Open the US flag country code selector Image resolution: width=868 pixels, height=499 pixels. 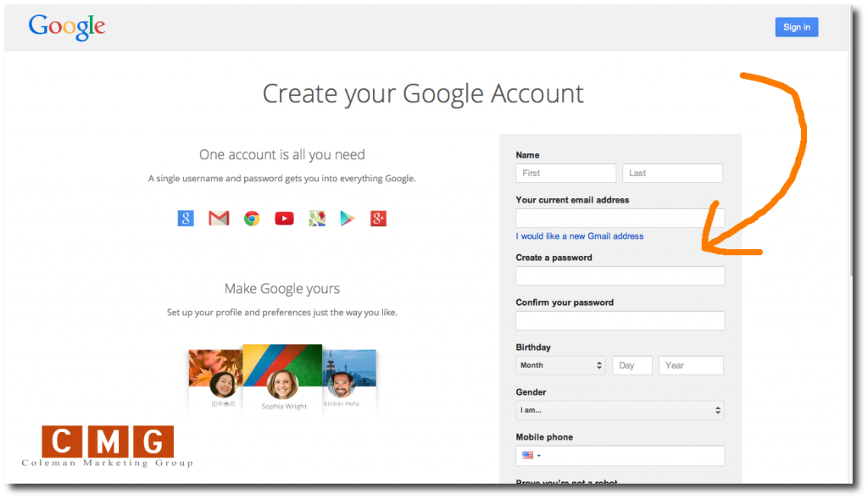pyautogui.click(x=531, y=455)
